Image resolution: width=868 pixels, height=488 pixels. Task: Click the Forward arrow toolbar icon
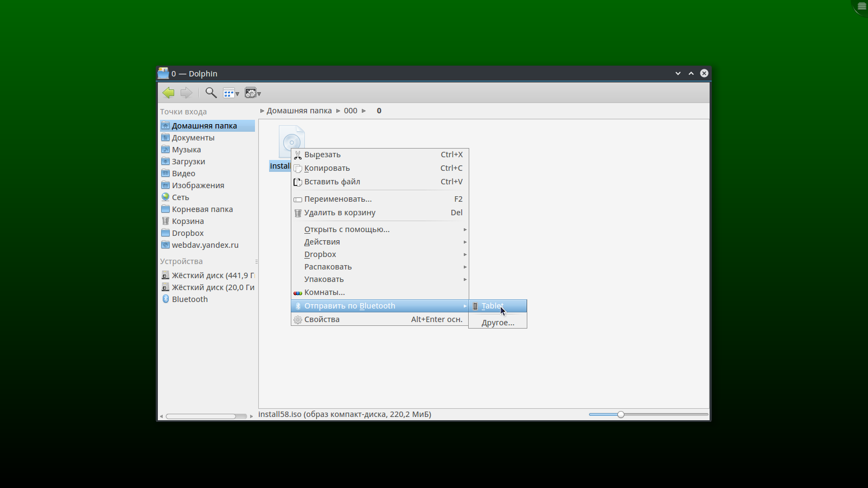point(186,93)
